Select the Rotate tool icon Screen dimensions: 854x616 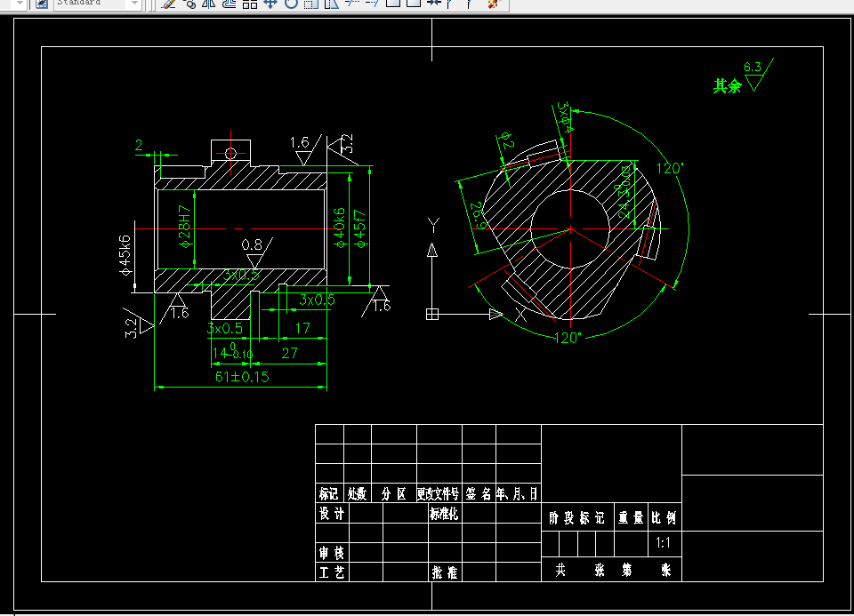click(292, 4)
